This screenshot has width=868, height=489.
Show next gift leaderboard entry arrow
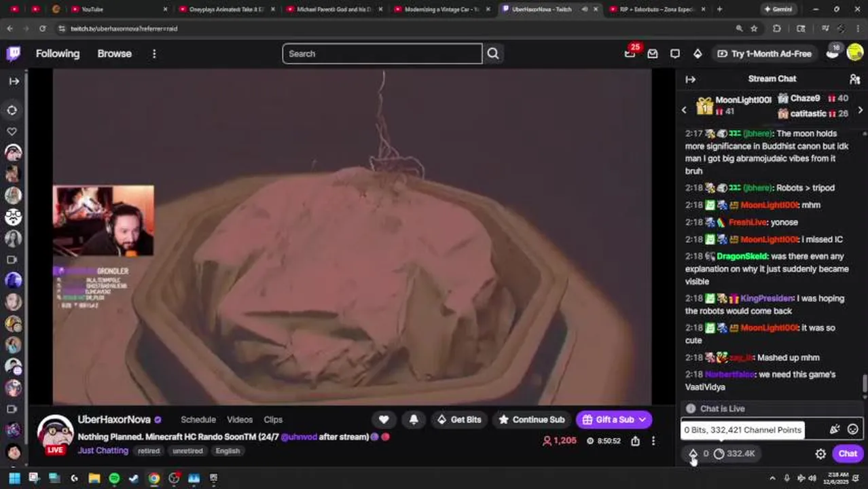click(x=861, y=109)
